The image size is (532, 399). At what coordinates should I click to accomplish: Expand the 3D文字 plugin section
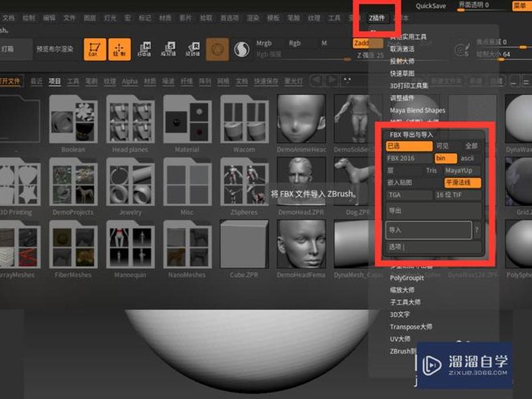click(400, 315)
